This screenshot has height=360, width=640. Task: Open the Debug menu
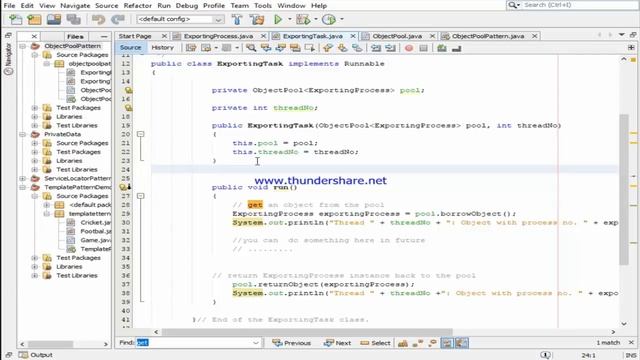[187, 6]
